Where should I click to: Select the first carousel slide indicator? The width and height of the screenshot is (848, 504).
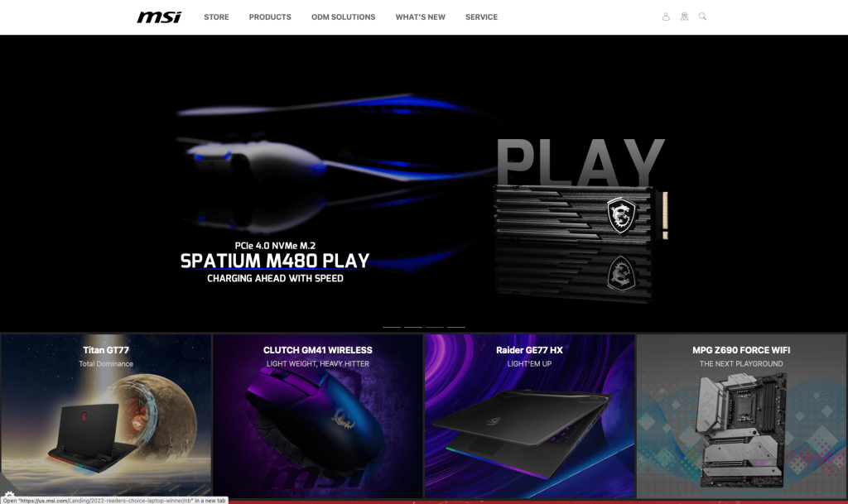pyautogui.click(x=392, y=328)
